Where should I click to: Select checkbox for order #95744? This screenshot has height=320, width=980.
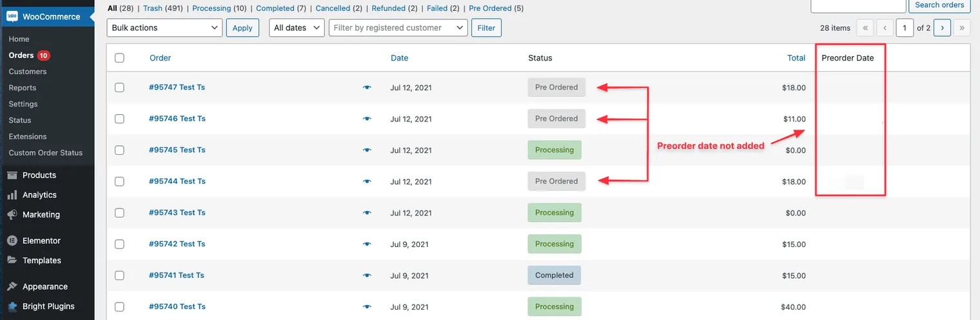tap(119, 181)
